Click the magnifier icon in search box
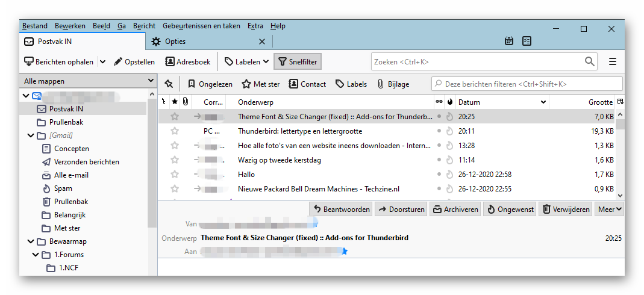Image resolution: width=644 pixels, height=295 pixels. point(589,61)
